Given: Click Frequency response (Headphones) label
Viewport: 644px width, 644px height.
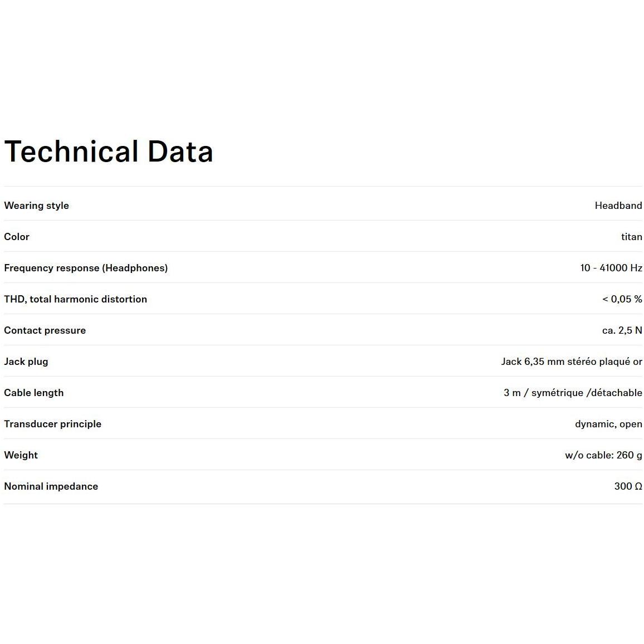Looking at the screenshot, I should point(86,268).
